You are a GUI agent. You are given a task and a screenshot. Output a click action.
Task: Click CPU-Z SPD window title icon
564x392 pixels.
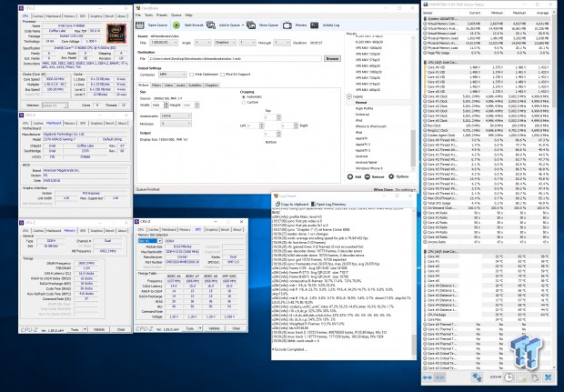pos(137,222)
